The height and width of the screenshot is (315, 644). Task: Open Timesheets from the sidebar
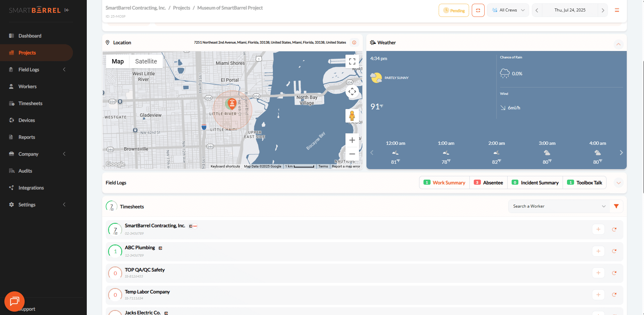(36, 103)
